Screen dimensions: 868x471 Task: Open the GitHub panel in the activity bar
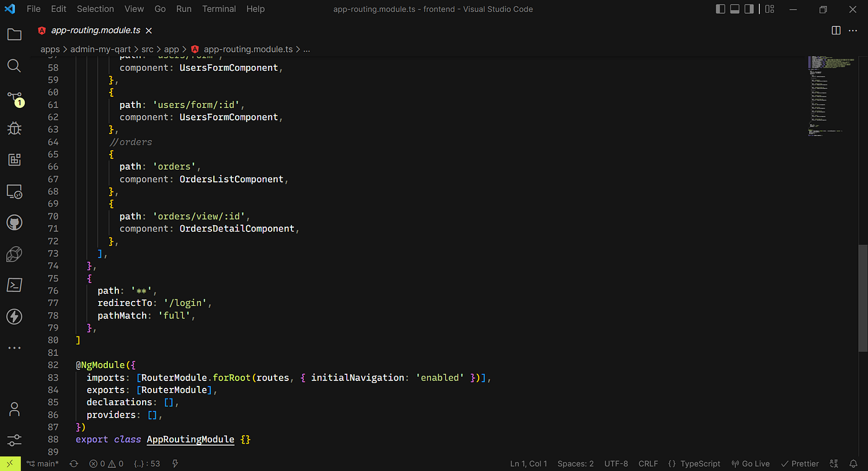tap(14, 222)
